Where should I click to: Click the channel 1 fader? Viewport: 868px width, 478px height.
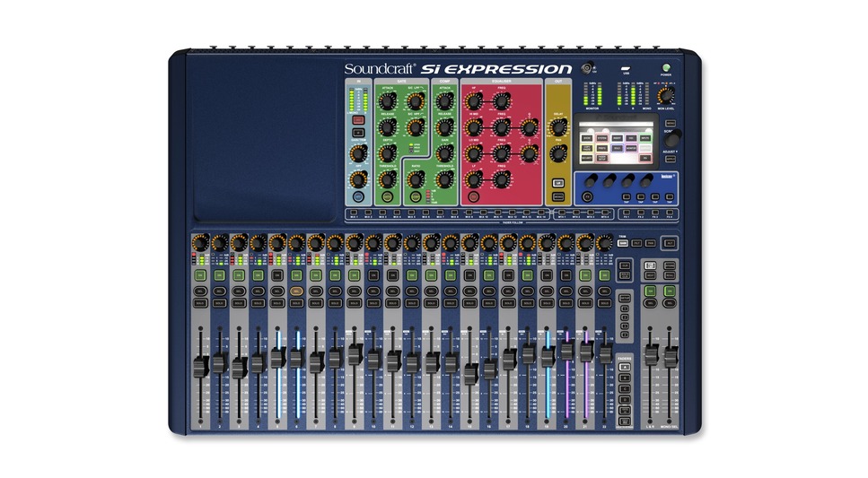[200, 367]
